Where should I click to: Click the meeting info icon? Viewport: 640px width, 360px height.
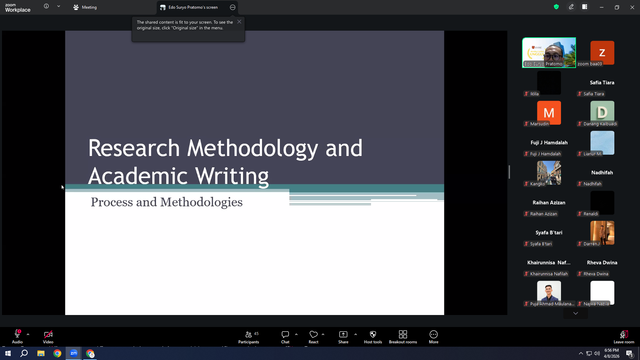pos(47,6)
